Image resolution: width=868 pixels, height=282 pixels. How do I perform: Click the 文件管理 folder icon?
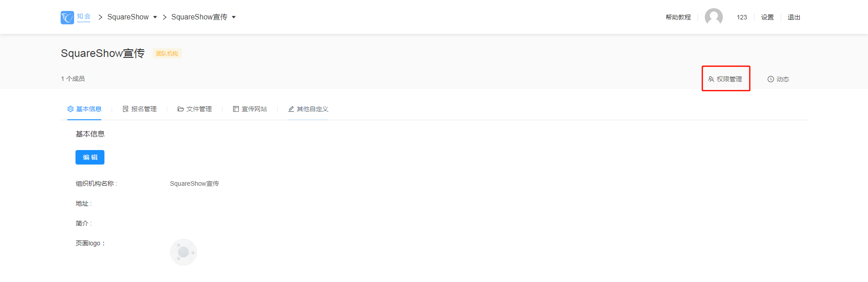tap(181, 109)
